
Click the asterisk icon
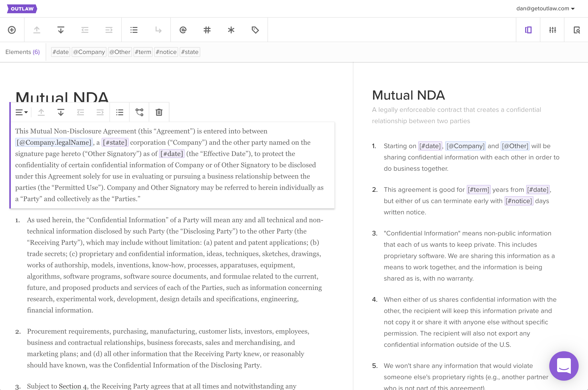pyautogui.click(x=231, y=30)
